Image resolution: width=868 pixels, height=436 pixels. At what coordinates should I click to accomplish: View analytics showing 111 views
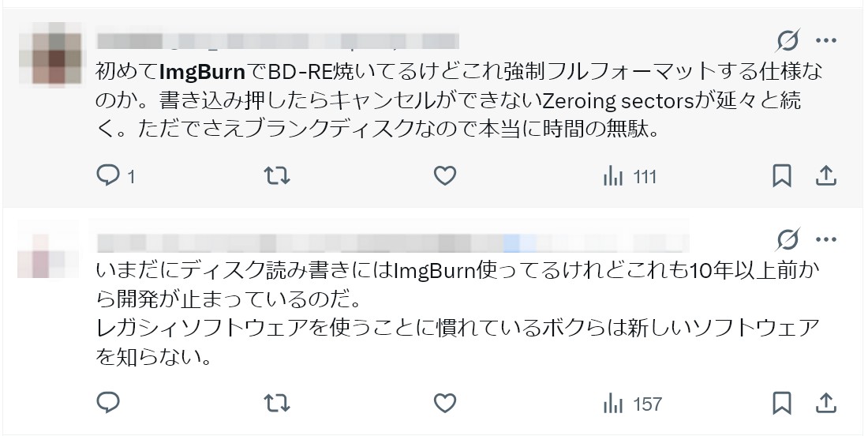[x=630, y=177]
